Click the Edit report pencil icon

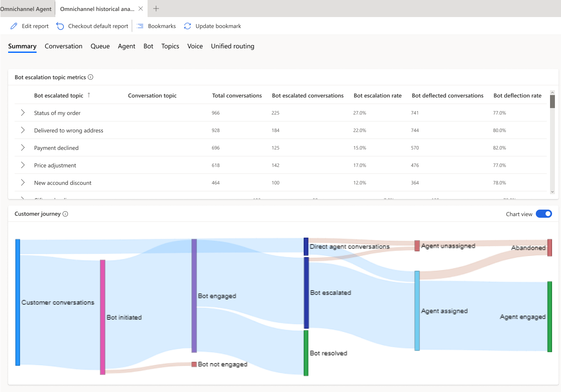click(14, 26)
